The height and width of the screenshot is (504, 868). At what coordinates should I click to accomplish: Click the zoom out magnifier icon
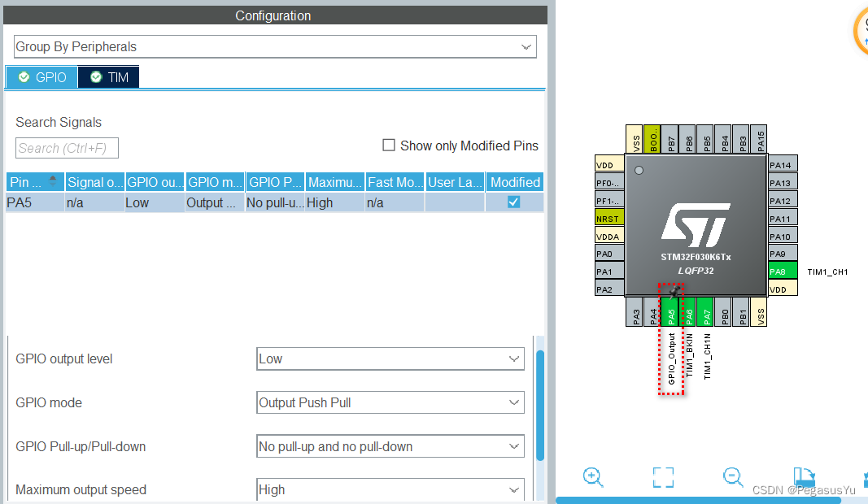733,477
